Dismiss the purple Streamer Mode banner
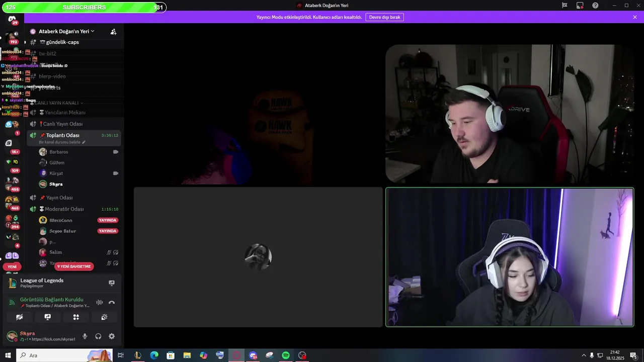Image resolution: width=644 pixels, height=362 pixels. pyautogui.click(x=635, y=17)
